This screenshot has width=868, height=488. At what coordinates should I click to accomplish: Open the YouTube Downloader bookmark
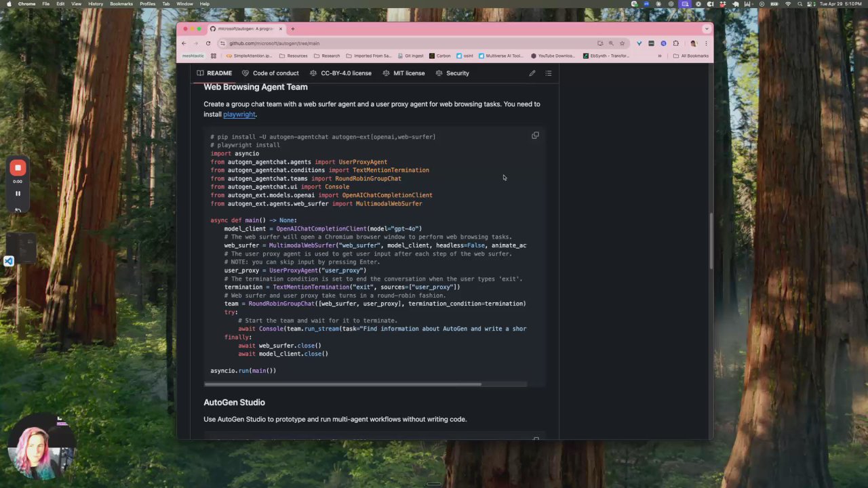tap(553, 56)
